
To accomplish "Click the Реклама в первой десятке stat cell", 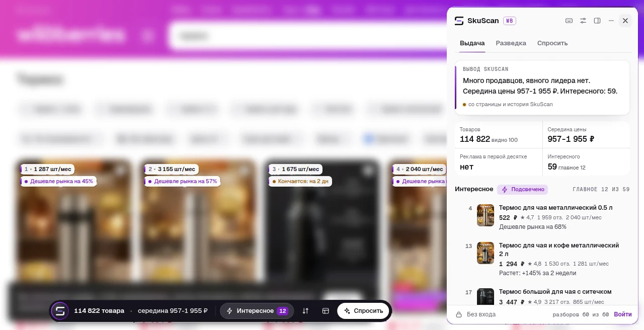I will [x=499, y=162].
